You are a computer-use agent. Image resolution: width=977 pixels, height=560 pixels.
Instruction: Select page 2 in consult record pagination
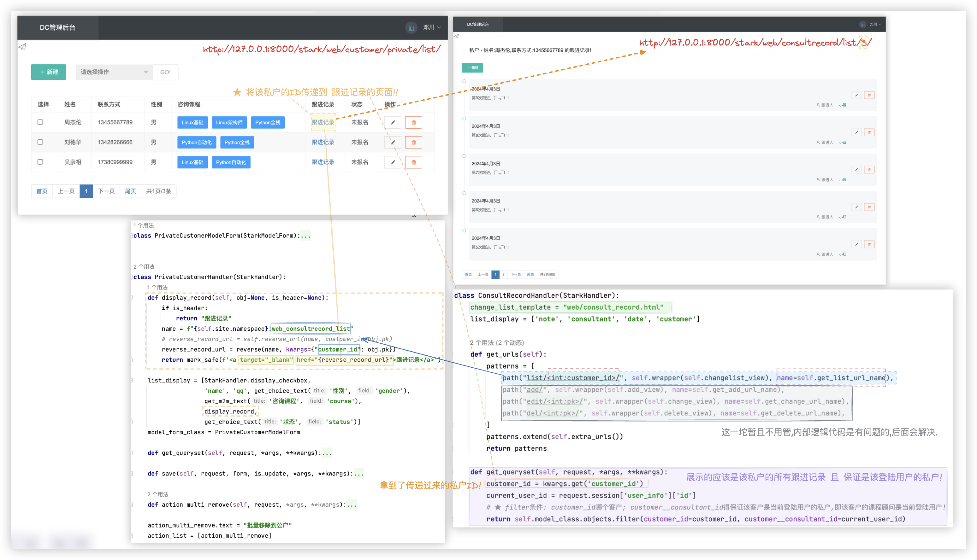click(x=503, y=274)
